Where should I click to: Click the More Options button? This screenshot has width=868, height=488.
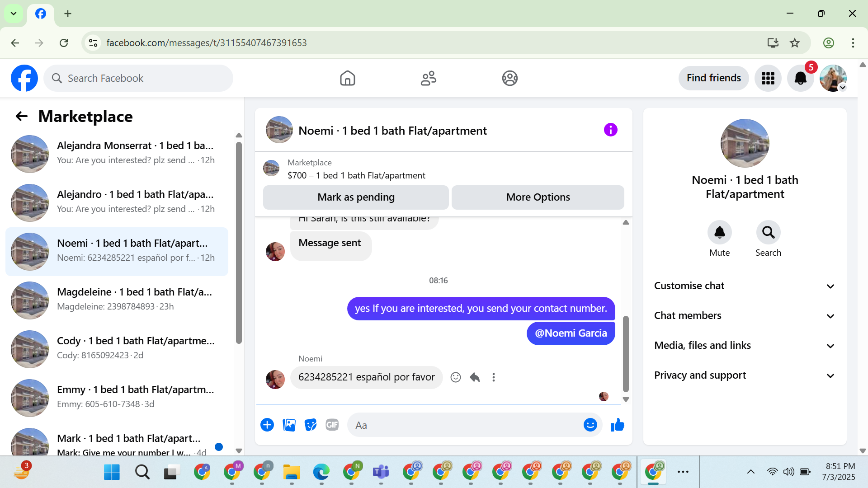pos(538,197)
